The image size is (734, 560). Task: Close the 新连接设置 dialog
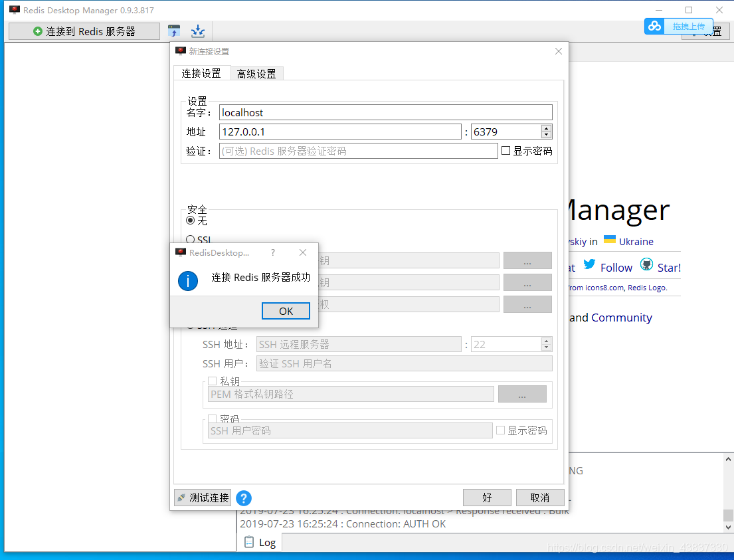tap(559, 51)
